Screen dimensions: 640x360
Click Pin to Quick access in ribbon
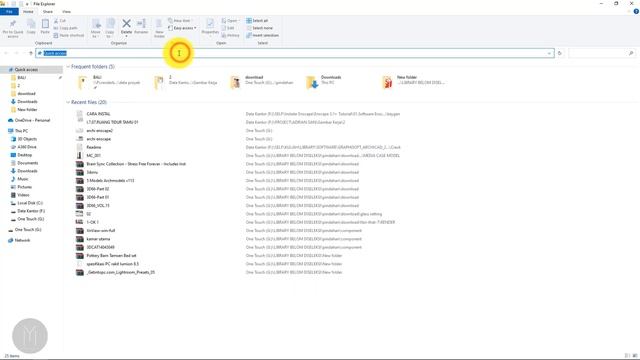click(13, 28)
